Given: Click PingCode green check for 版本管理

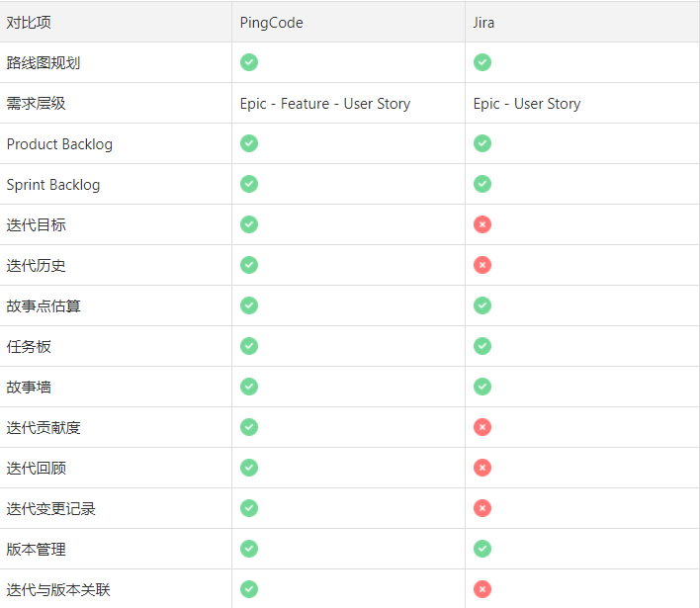Looking at the screenshot, I should tap(249, 549).
